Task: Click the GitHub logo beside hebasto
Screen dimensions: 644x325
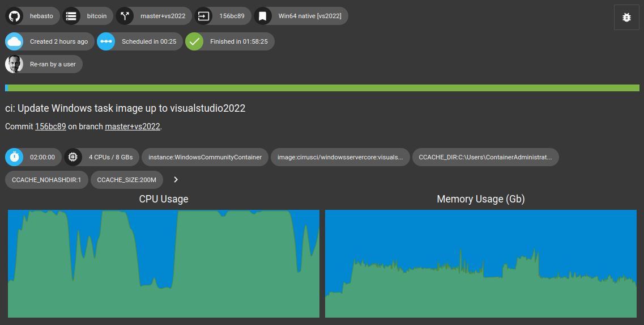Action: [x=14, y=16]
